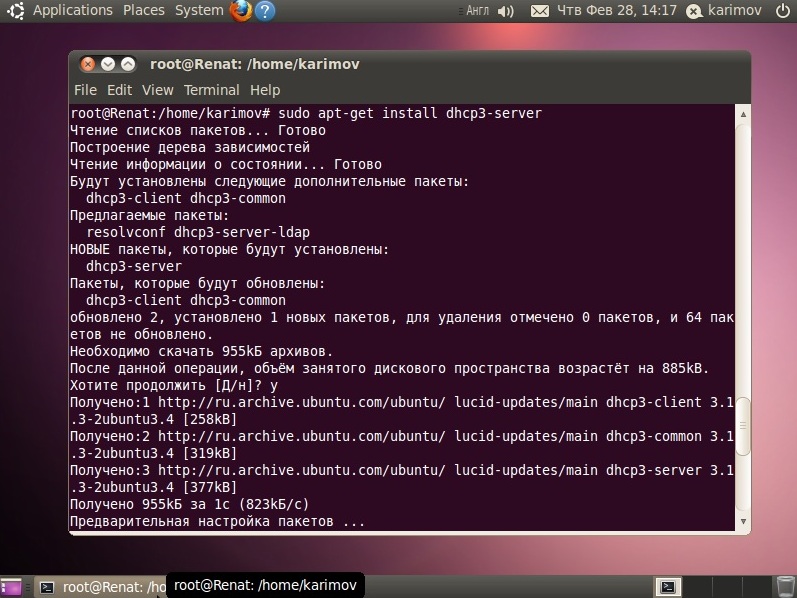Click the terminal icon in the taskbar button
This screenshot has width=797, height=598.
click(47, 587)
